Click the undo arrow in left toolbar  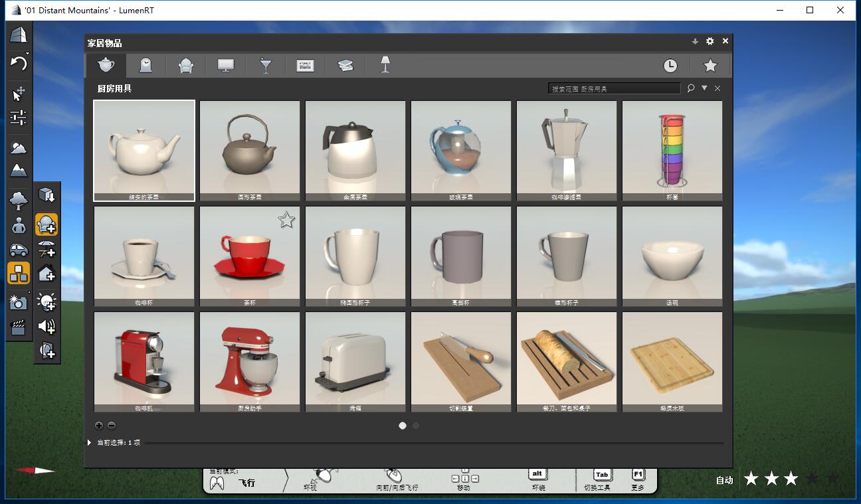[19, 64]
